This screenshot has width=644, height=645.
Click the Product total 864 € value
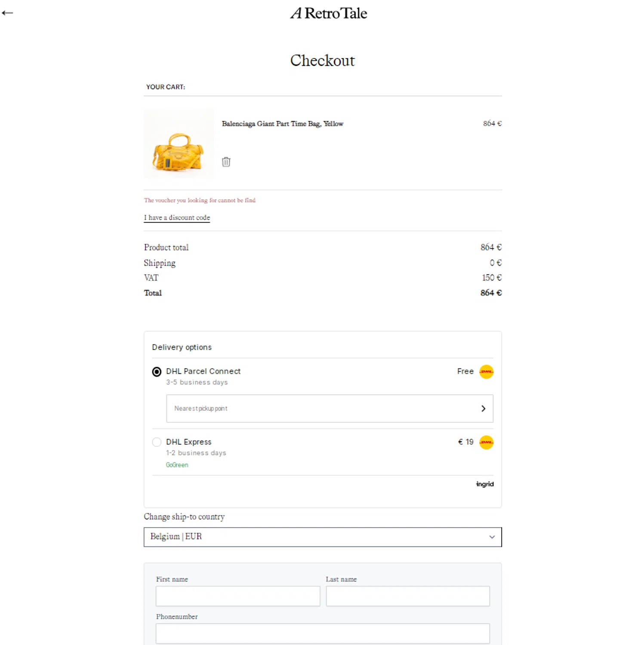[x=491, y=247]
